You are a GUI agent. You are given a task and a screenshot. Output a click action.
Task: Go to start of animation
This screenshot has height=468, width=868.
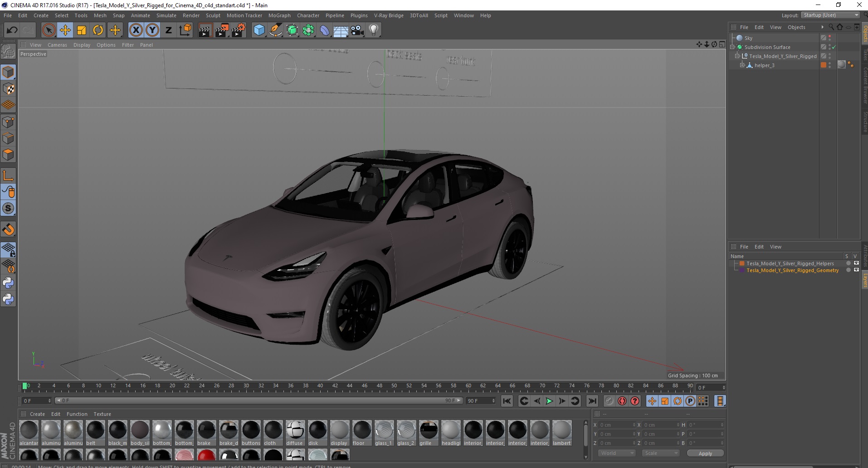[x=507, y=401]
